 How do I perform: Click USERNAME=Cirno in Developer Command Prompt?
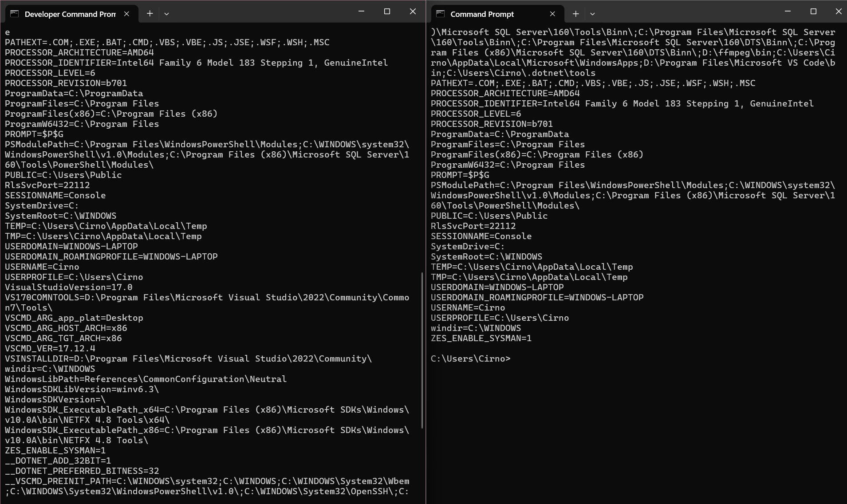[42, 267]
